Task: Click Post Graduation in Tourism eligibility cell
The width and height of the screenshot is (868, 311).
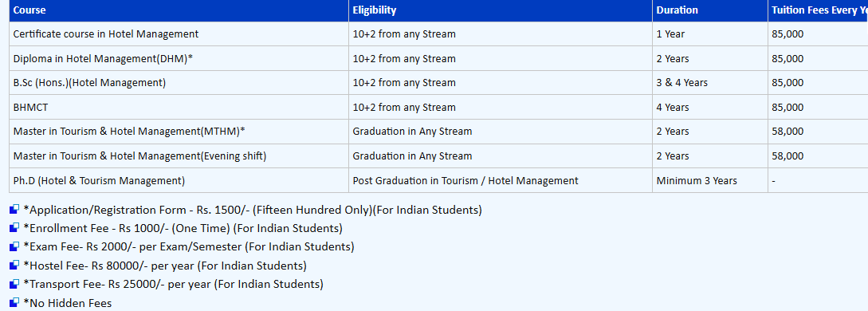Action: coord(501,180)
